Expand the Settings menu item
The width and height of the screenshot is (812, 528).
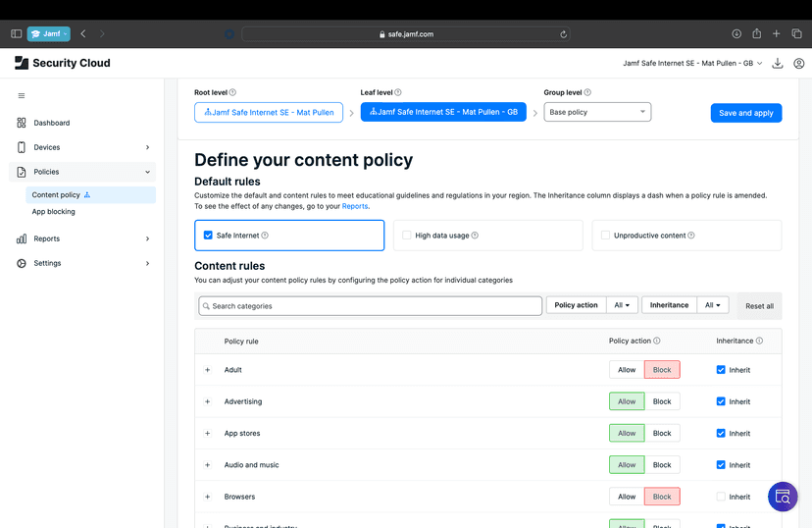point(82,263)
